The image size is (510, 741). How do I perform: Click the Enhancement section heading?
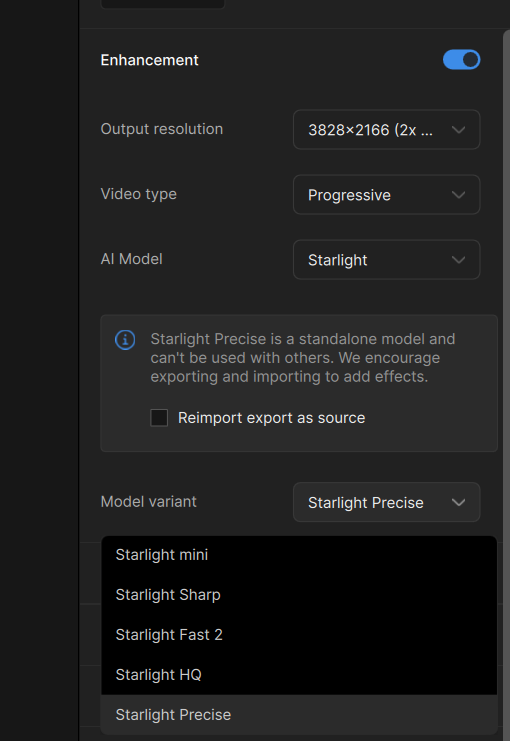149,60
